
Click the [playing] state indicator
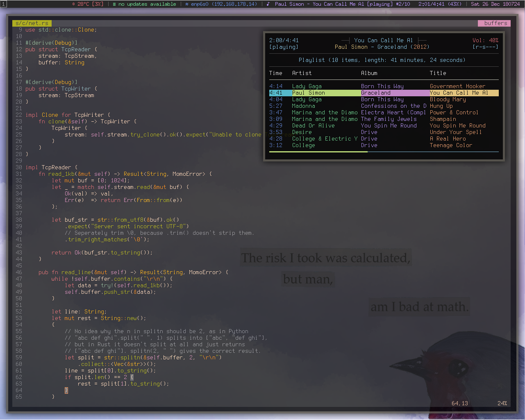[x=284, y=47]
